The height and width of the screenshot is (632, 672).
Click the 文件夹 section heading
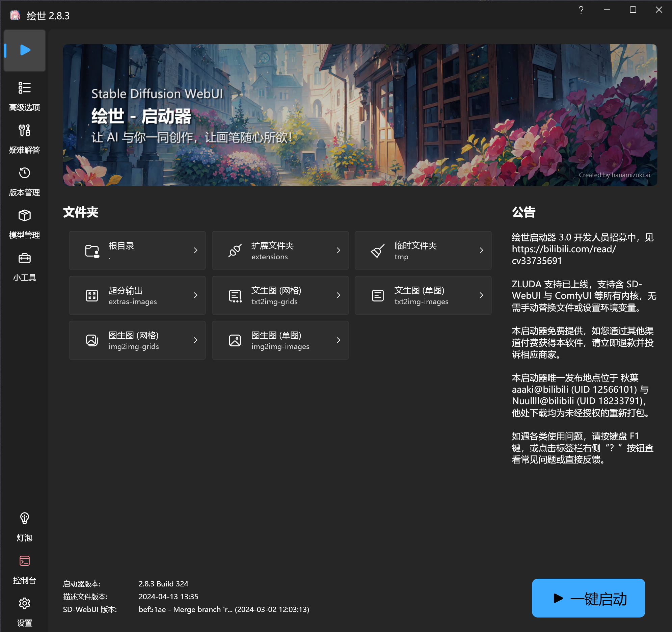coord(80,212)
